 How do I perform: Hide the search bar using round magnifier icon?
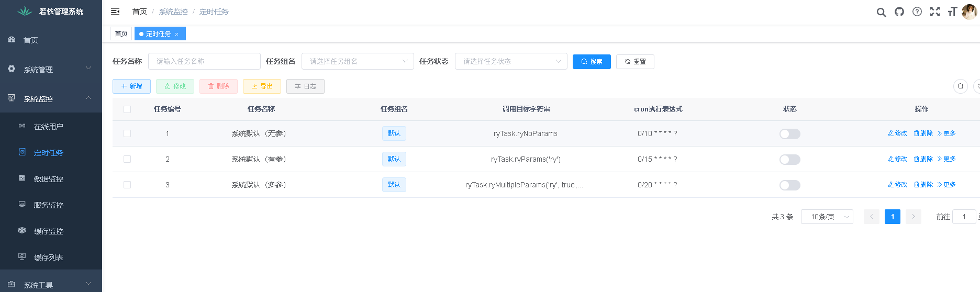(x=960, y=86)
